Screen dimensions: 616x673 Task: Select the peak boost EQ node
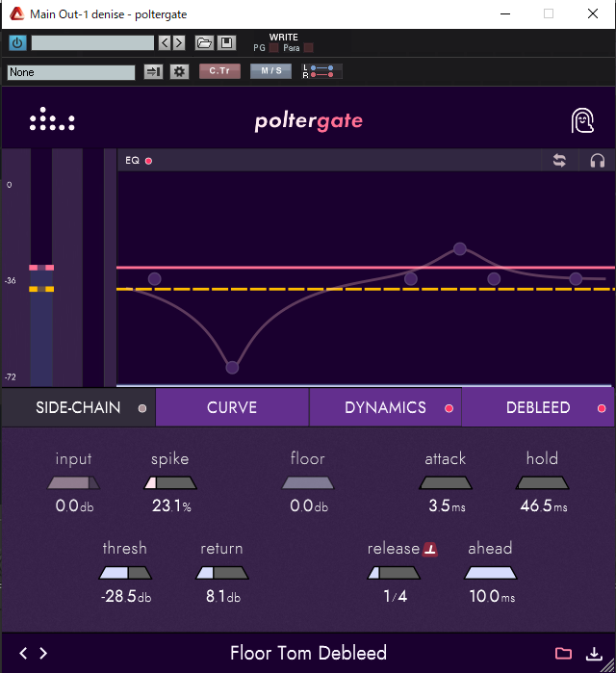coord(460,249)
